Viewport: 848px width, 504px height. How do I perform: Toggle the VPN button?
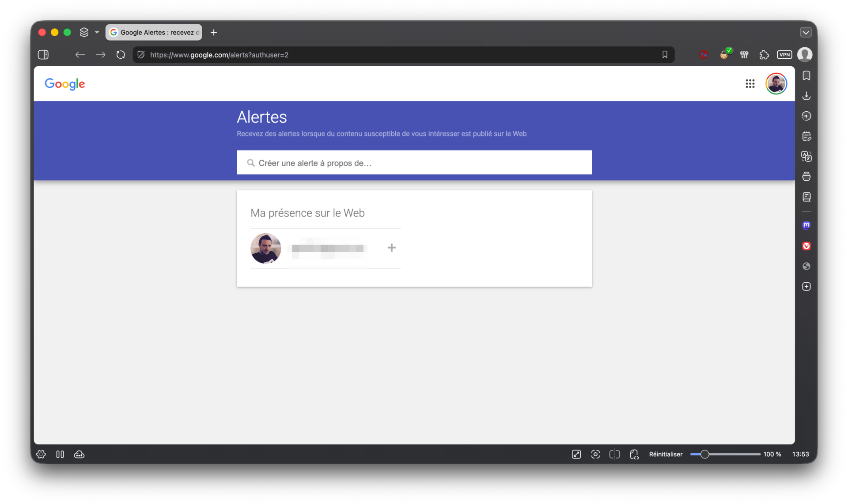pyautogui.click(x=784, y=55)
